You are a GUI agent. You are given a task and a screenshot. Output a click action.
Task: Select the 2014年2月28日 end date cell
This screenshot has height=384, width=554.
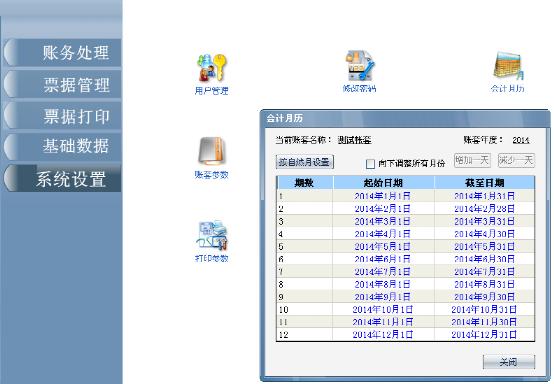(484, 209)
